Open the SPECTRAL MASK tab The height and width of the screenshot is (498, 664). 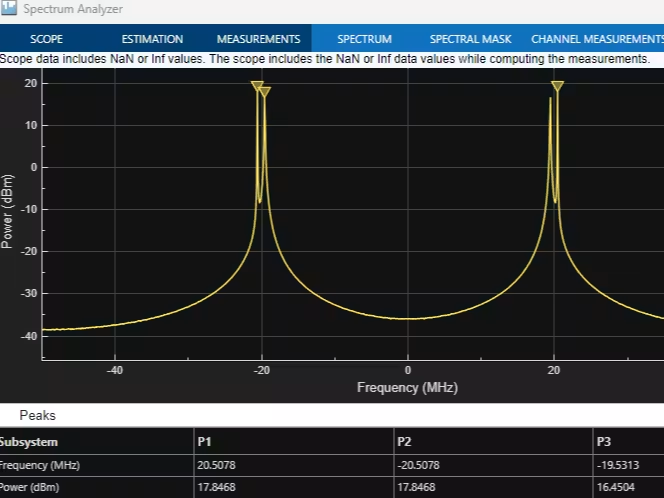point(470,39)
